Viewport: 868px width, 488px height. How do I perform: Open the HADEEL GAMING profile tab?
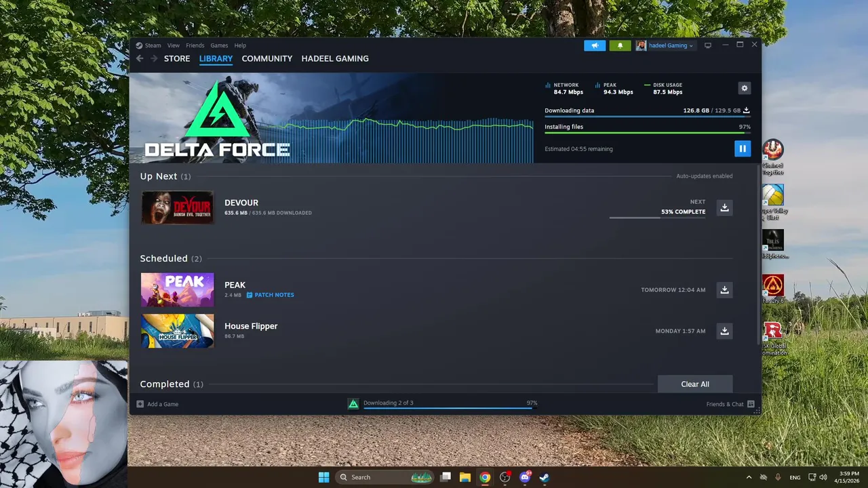pyautogui.click(x=335, y=59)
